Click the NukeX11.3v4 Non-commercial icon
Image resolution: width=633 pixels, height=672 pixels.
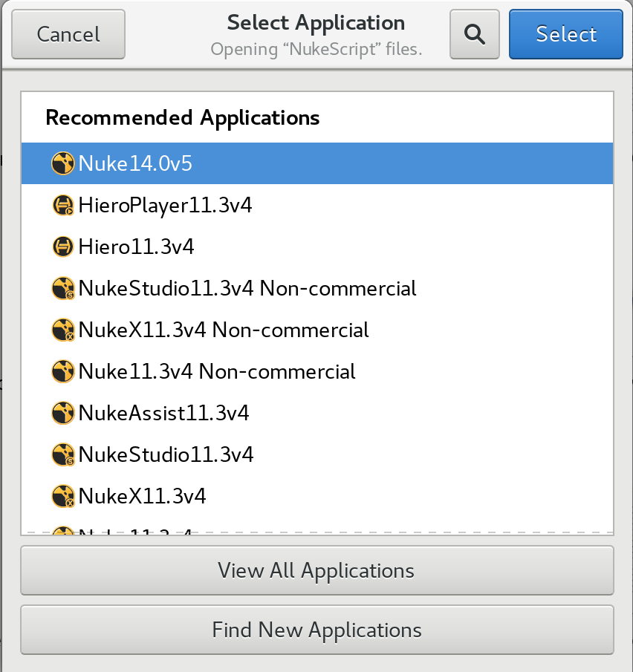(63, 330)
